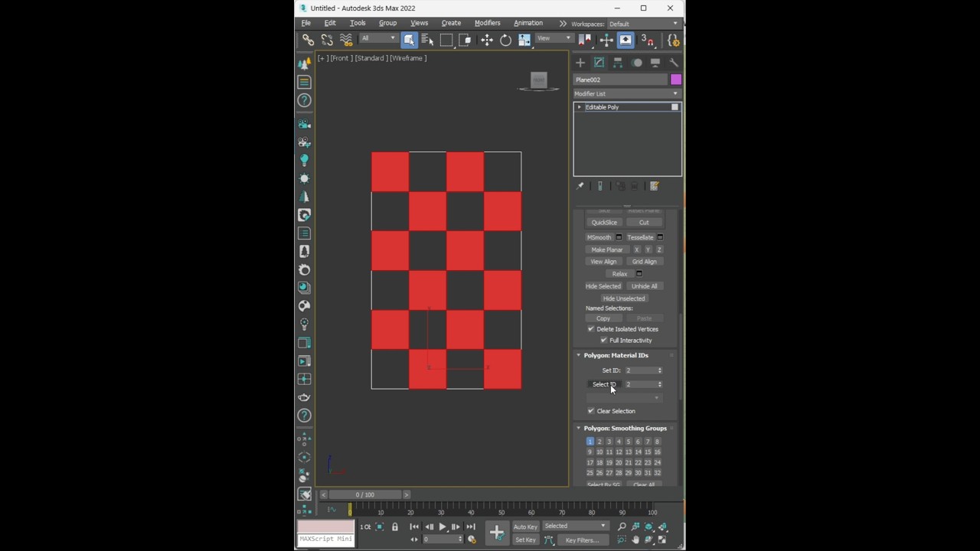Click the large Set Keys plus button
Viewport: 980px width, 551px height.
tap(496, 533)
